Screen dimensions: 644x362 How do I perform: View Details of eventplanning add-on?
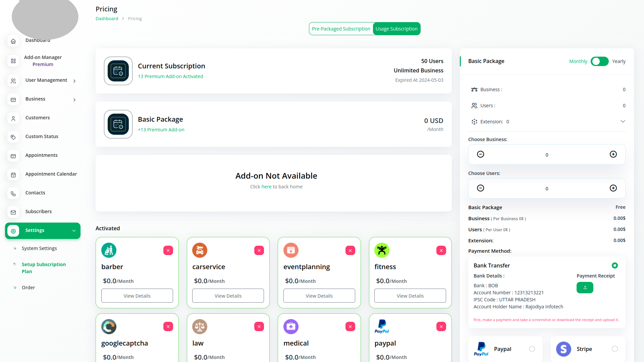tap(319, 296)
